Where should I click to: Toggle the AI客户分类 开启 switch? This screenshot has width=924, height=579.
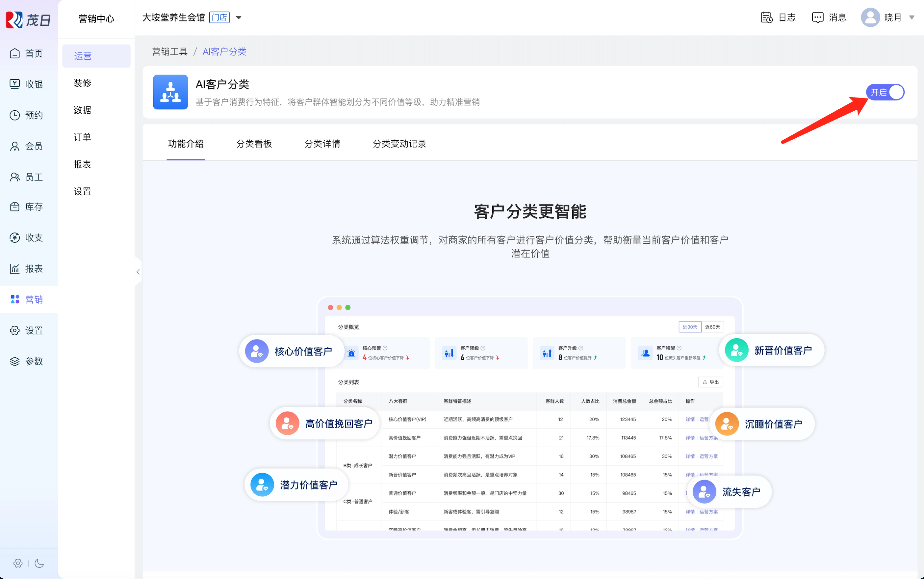(885, 92)
